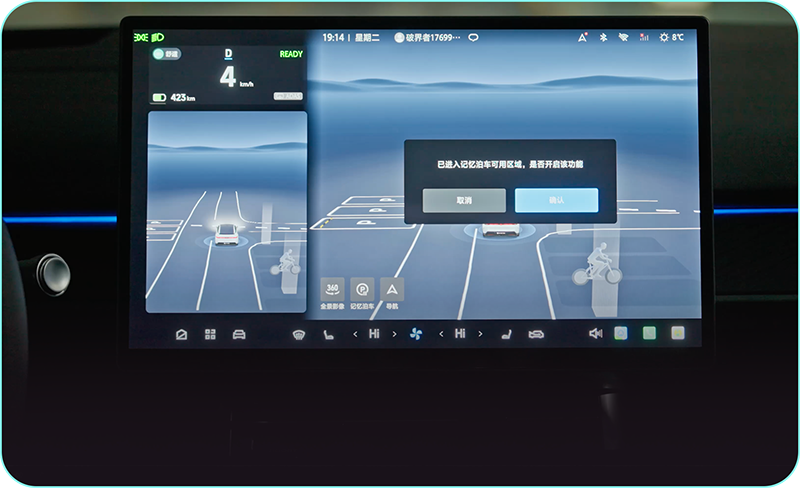Toggle the 舒适 drive mode switch

pyautogui.click(x=165, y=54)
